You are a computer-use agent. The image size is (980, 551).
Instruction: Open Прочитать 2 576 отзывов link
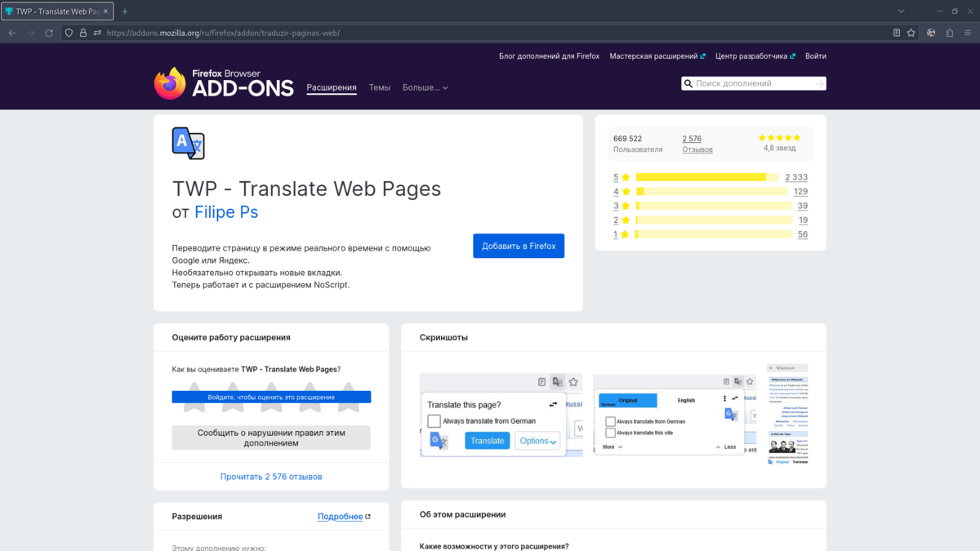(x=271, y=477)
